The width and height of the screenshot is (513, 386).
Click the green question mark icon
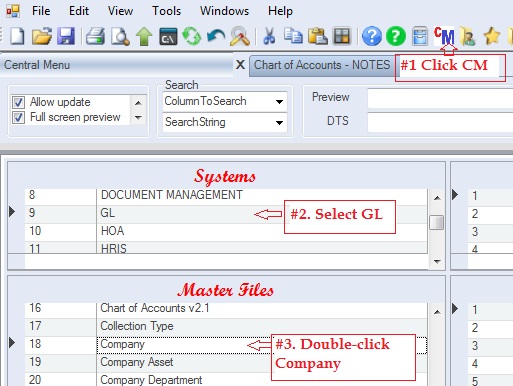click(x=396, y=36)
